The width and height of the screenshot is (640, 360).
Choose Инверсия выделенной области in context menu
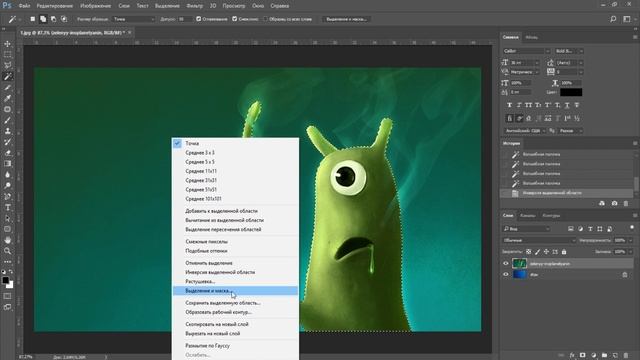pos(235,272)
